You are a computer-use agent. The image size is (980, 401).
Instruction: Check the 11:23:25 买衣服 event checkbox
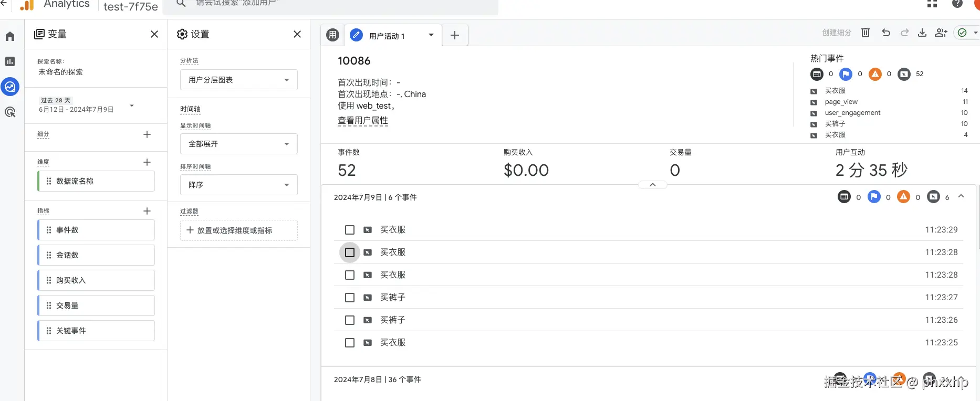pyautogui.click(x=350, y=343)
